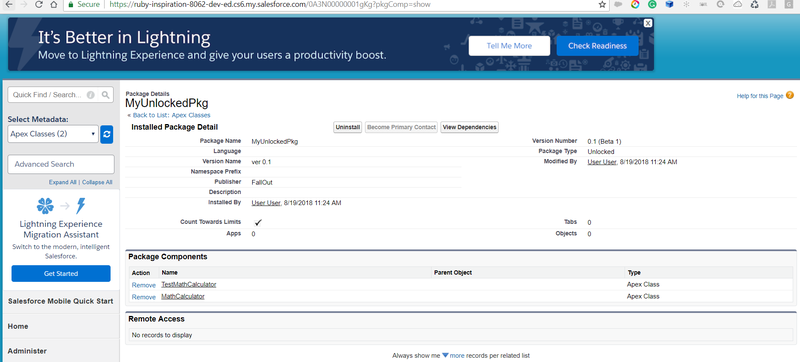Click the MyUnlockedPkg page title
This screenshot has width=800, height=362.
click(x=167, y=103)
